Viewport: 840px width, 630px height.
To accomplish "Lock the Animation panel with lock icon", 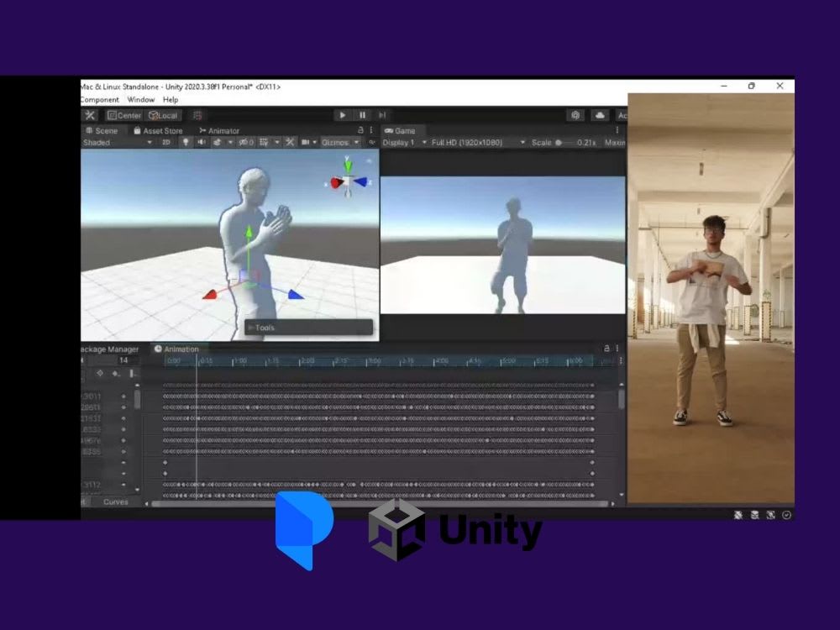I will (606, 349).
